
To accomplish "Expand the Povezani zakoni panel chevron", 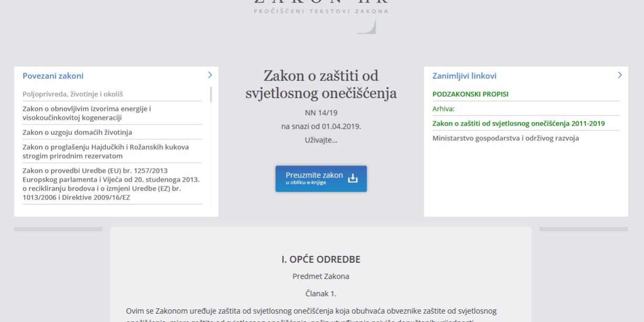I will [210, 75].
